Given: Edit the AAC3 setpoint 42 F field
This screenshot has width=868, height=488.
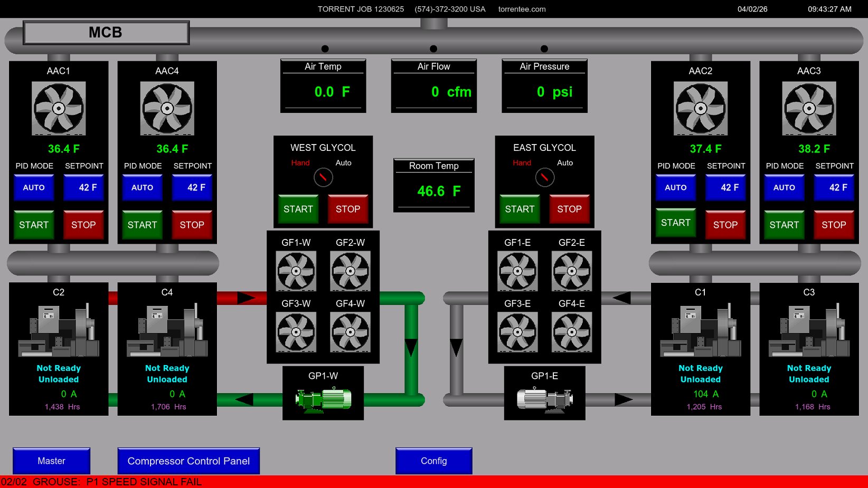Looking at the screenshot, I should tap(834, 187).
